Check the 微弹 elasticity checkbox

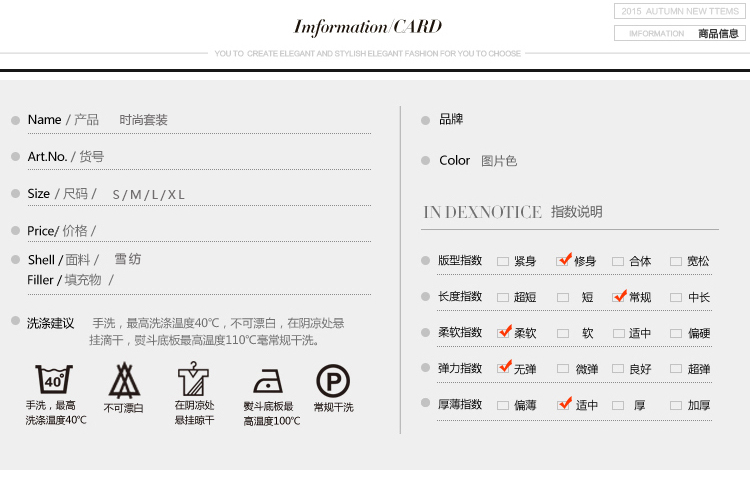pos(562,369)
